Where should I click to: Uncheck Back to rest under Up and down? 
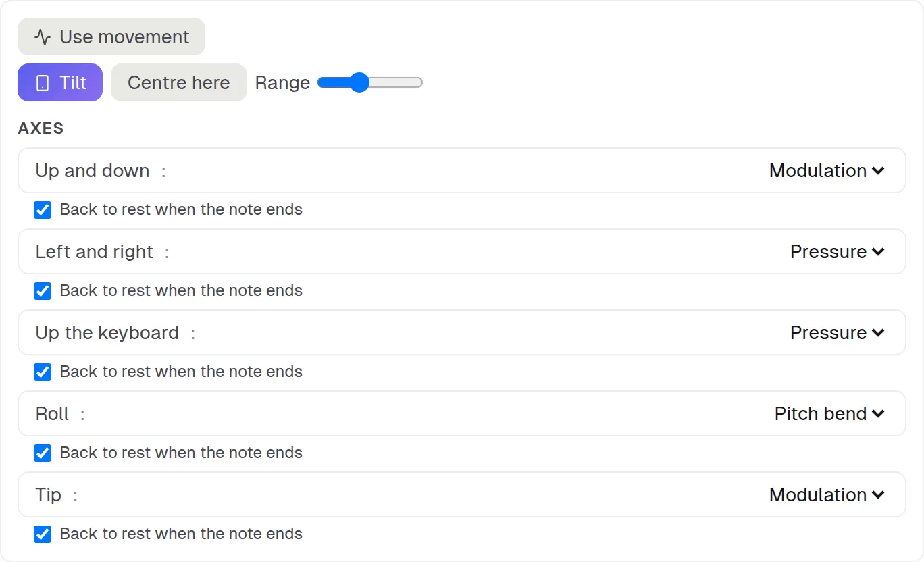coord(43,210)
